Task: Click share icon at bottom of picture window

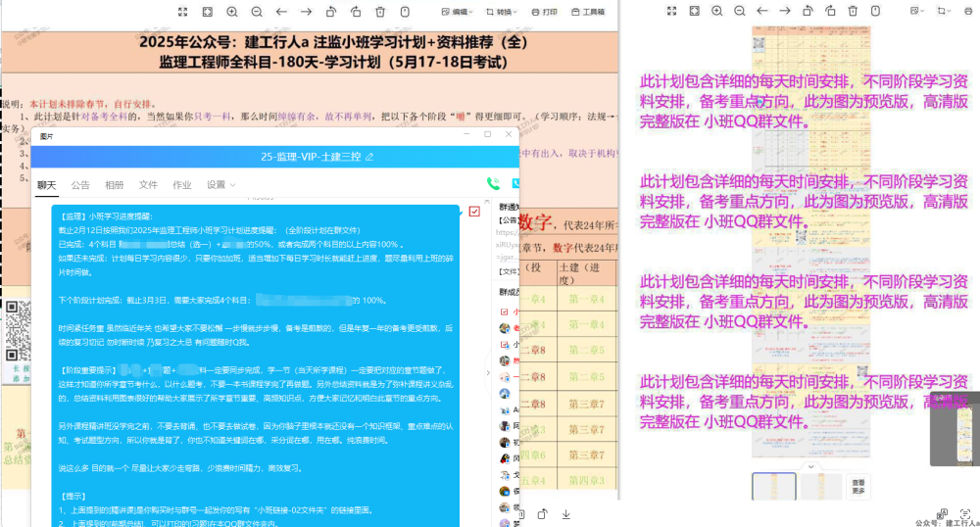Action: pos(542,514)
